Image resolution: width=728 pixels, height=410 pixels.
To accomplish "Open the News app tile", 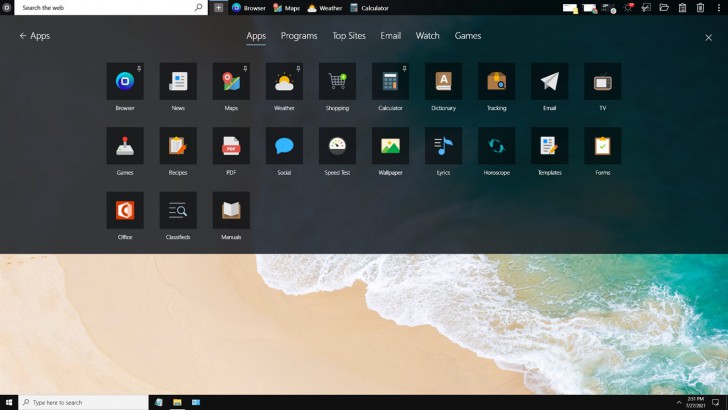I will [178, 81].
